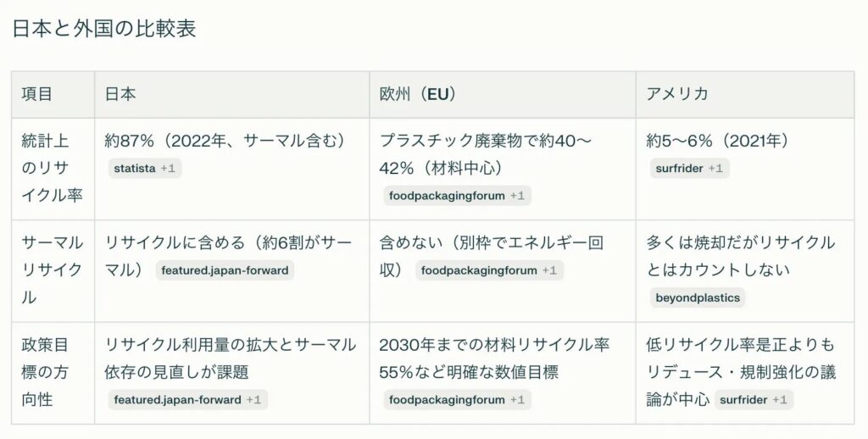Open the featured.japan-forward +1 chip in the policy row

tap(186, 399)
